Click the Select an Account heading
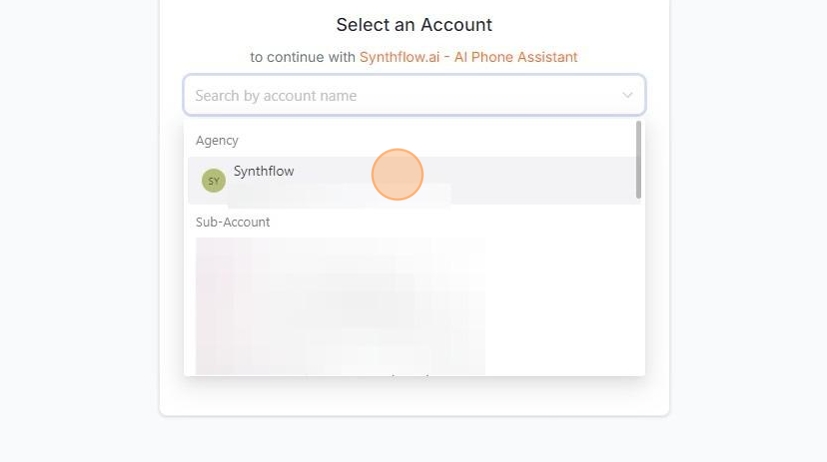The width and height of the screenshot is (827, 462). [x=414, y=25]
